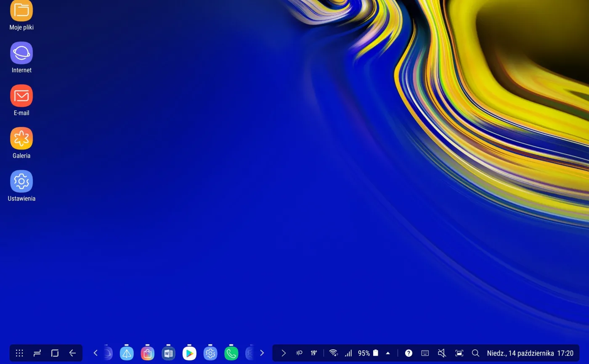Open Finder search in the status bar
The width and height of the screenshot is (589, 364).
pos(475,353)
